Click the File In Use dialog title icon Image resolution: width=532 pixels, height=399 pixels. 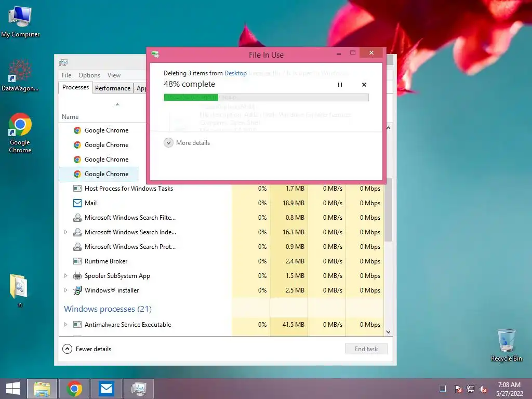155,54
